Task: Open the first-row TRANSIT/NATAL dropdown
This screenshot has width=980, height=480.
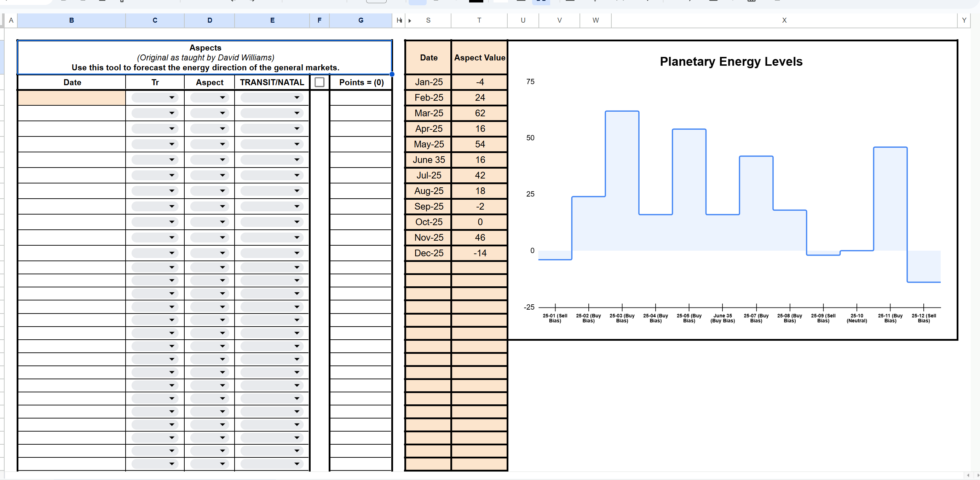Action: coord(296,98)
